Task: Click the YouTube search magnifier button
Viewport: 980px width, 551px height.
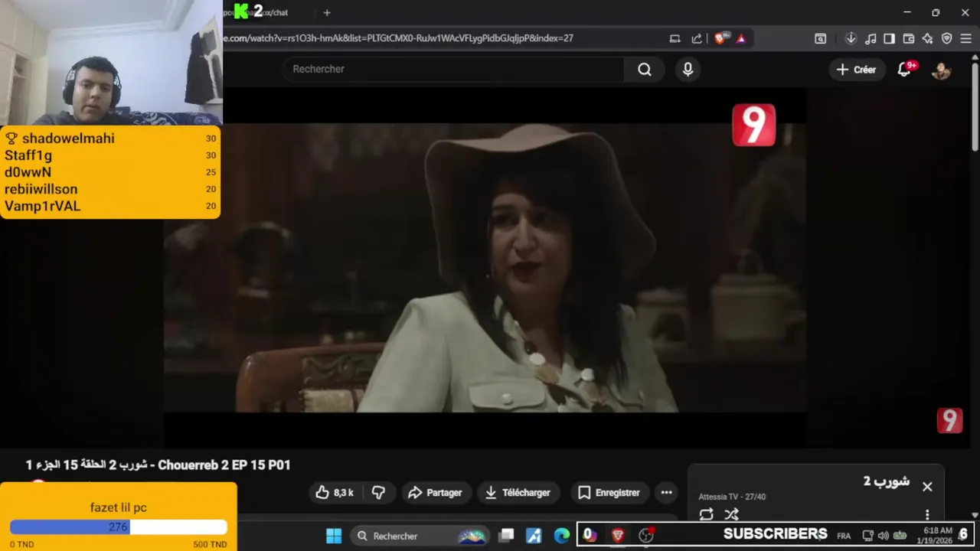Action: click(645, 70)
